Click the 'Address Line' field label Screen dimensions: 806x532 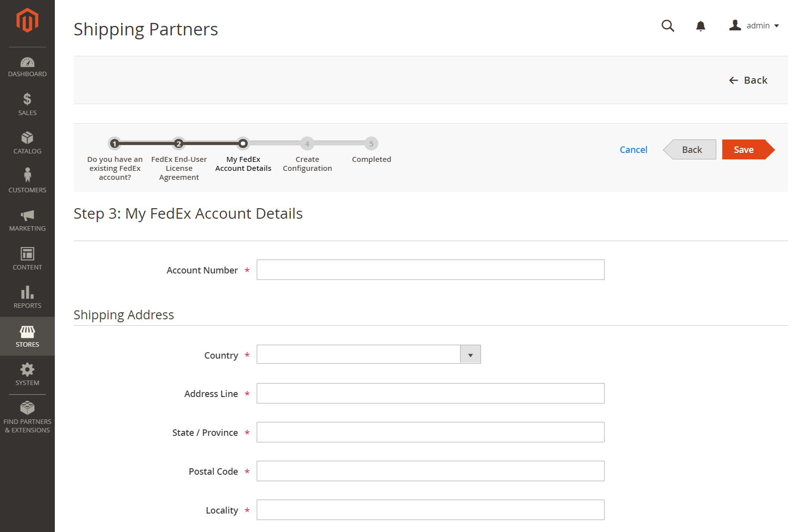pyautogui.click(x=211, y=394)
